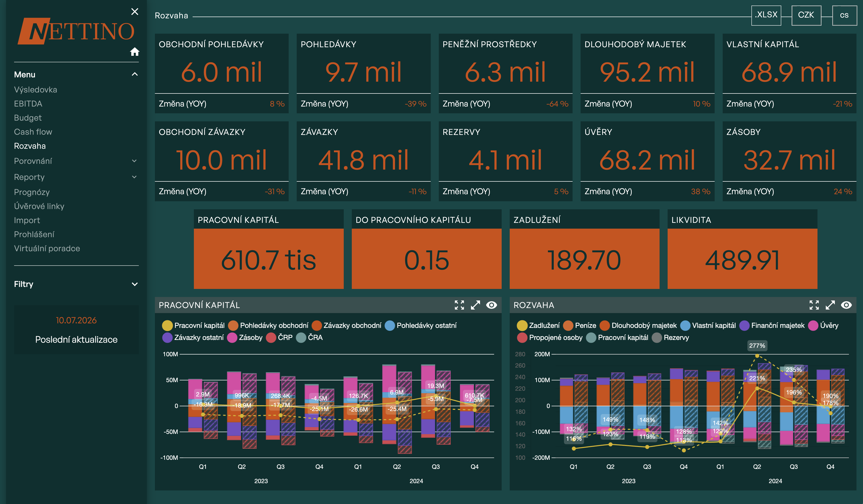Expand Pracovní kapitál chart with diagonal arrow
The height and width of the screenshot is (504, 863).
coord(475,305)
